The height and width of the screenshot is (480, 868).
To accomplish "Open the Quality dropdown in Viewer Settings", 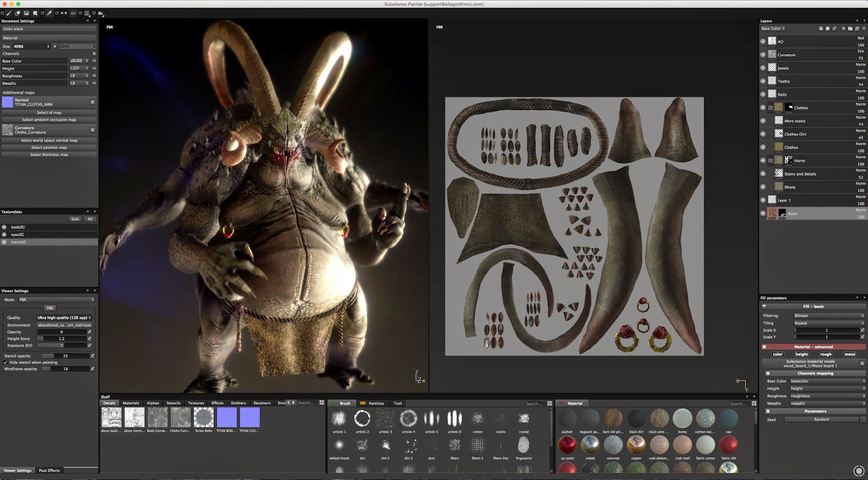I will point(64,318).
